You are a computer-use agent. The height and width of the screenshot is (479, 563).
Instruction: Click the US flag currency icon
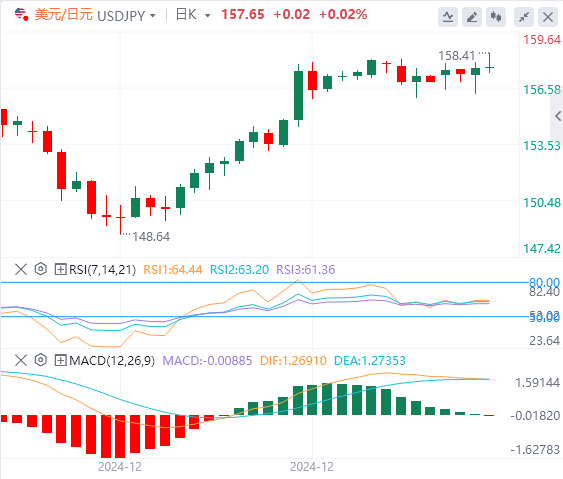pos(21,14)
